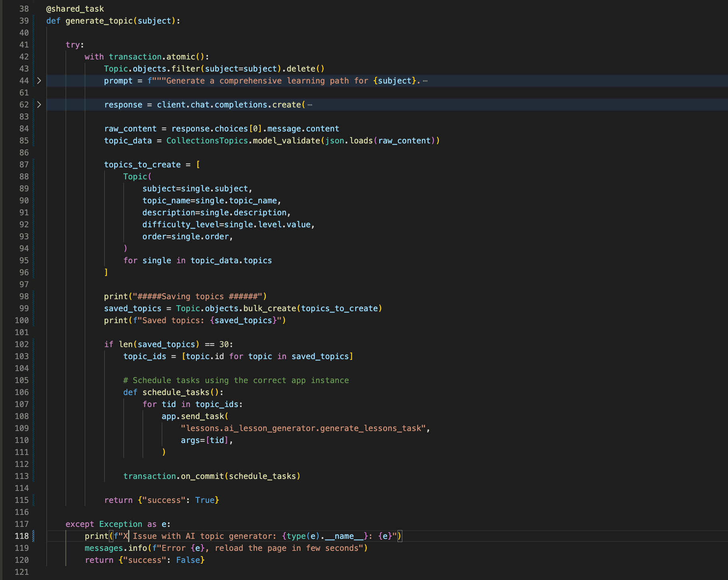The image size is (728, 580).
Task: Click line number 39 in the gutter
Action: [24, 21]
